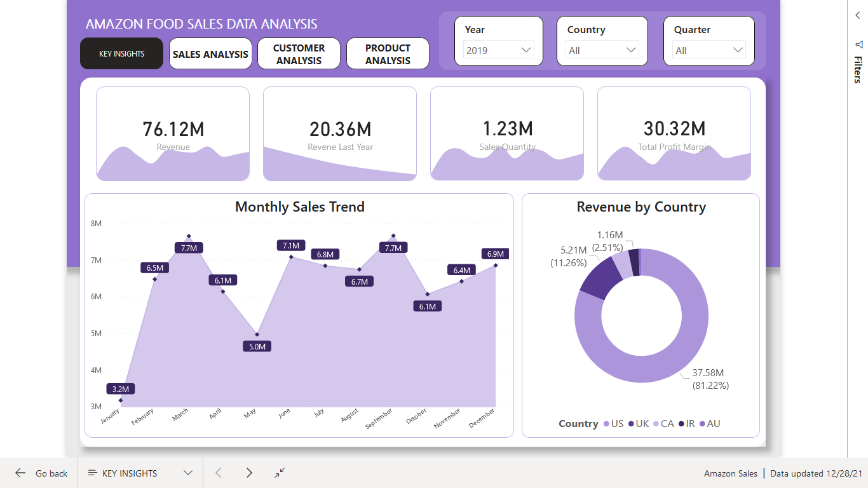Click the 1.23M Sales Quantity card
The width and height of the screenshot is (868, 488).
(x=507, y=133)
